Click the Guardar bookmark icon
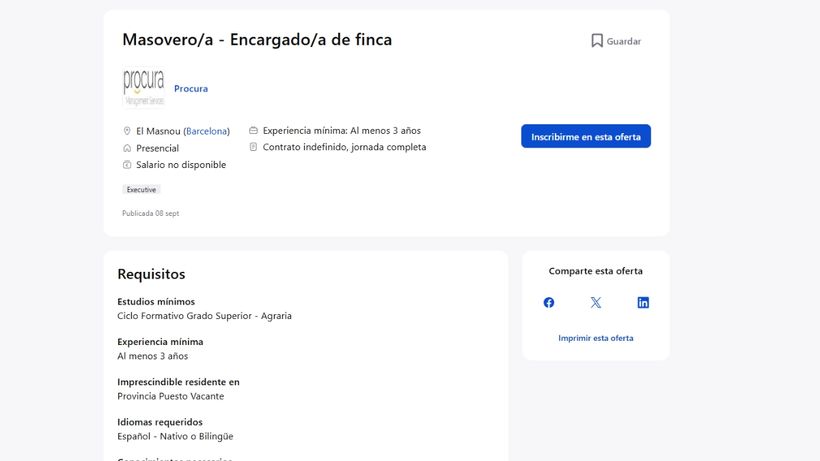820x461 pixels. [x=597, y=41]
